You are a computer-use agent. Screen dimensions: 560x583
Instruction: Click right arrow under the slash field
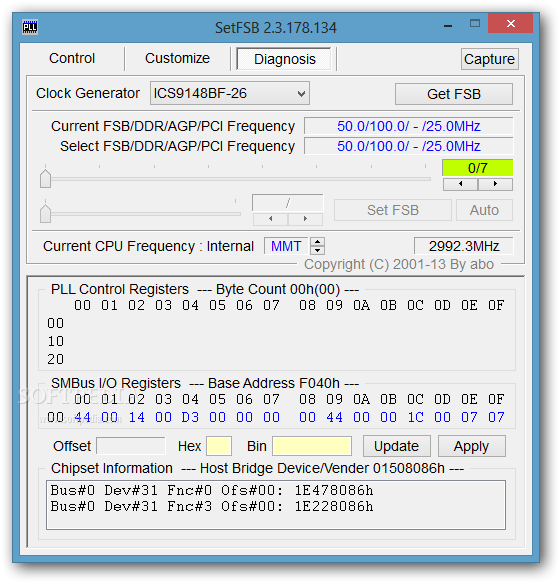click(x=305, y=219)
